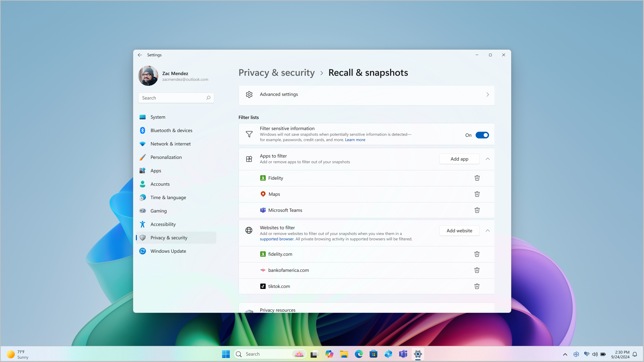Click the Privacy & security settings icon
The width and height of the screenshot is (644, 362).
[x=143, y=237]
